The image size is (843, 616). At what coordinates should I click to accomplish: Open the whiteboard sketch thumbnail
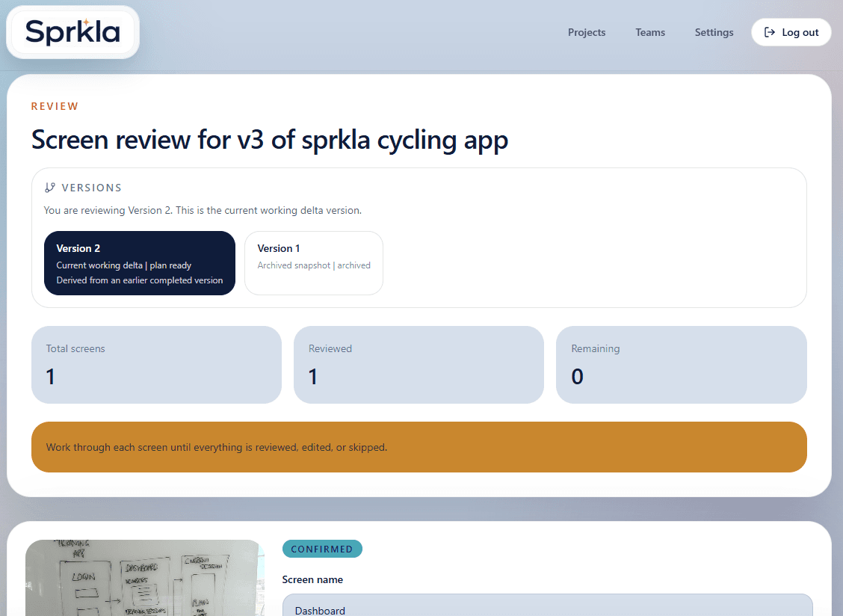145,578
